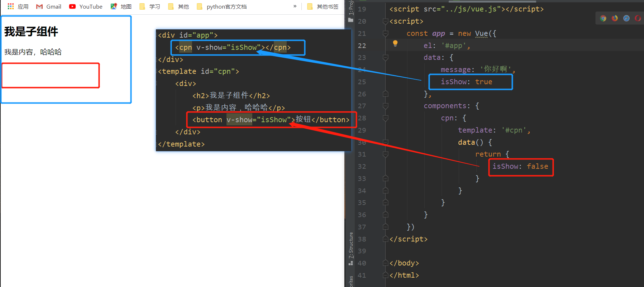The image size is (644, 287).
Task: Click <template id="cpn"> in the code snippet image
Action: (199, 71)
